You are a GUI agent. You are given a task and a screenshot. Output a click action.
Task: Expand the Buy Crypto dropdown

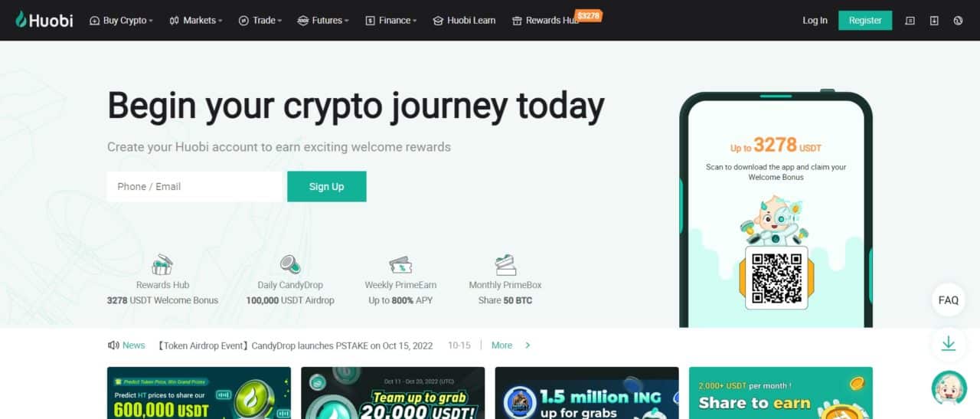(122, 21)
